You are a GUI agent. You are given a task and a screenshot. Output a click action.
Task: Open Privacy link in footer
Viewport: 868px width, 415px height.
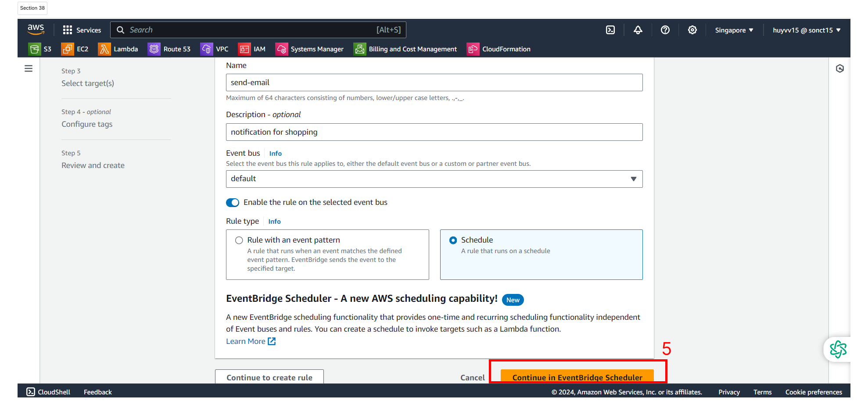coord(729,392)
